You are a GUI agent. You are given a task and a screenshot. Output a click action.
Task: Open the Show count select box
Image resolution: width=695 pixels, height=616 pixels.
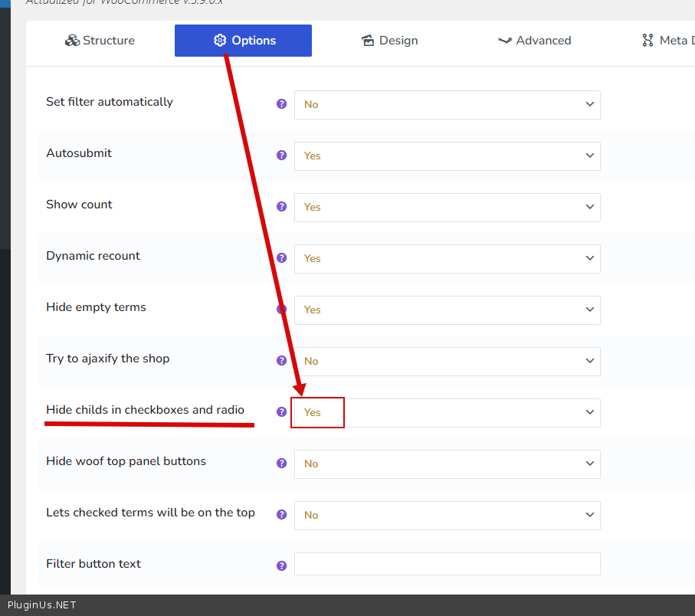[x=447, y=208]
